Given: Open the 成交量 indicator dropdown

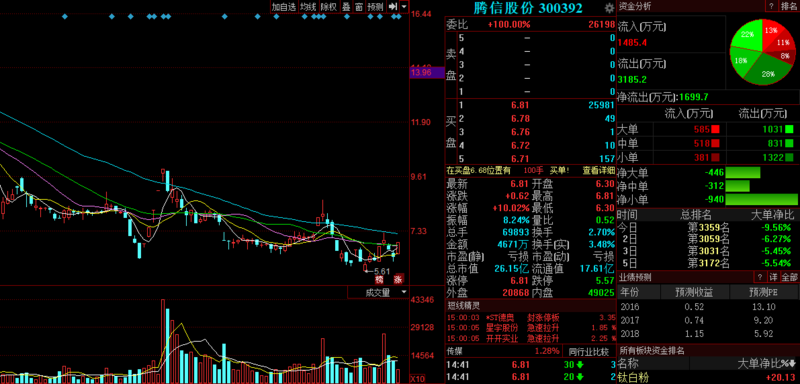Looking at the screenshot, I should pos(378,292).
